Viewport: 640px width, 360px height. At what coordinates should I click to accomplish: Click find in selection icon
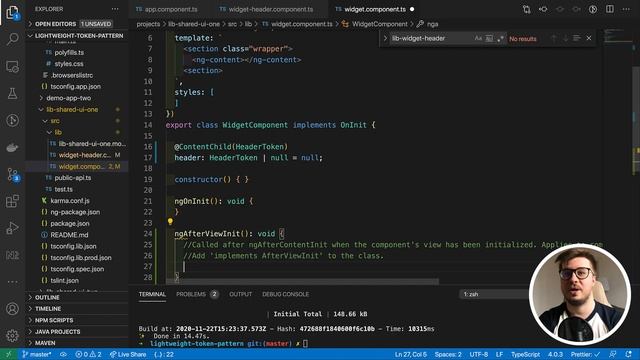coord(576,38)
